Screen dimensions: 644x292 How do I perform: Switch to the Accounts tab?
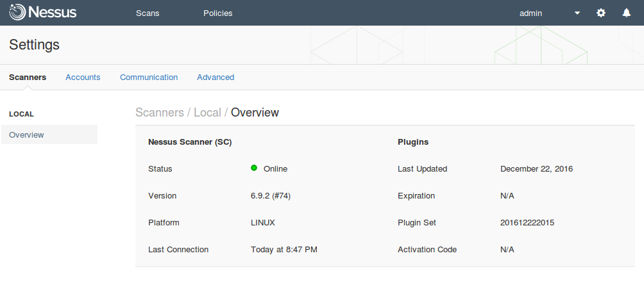pos(83,77)
